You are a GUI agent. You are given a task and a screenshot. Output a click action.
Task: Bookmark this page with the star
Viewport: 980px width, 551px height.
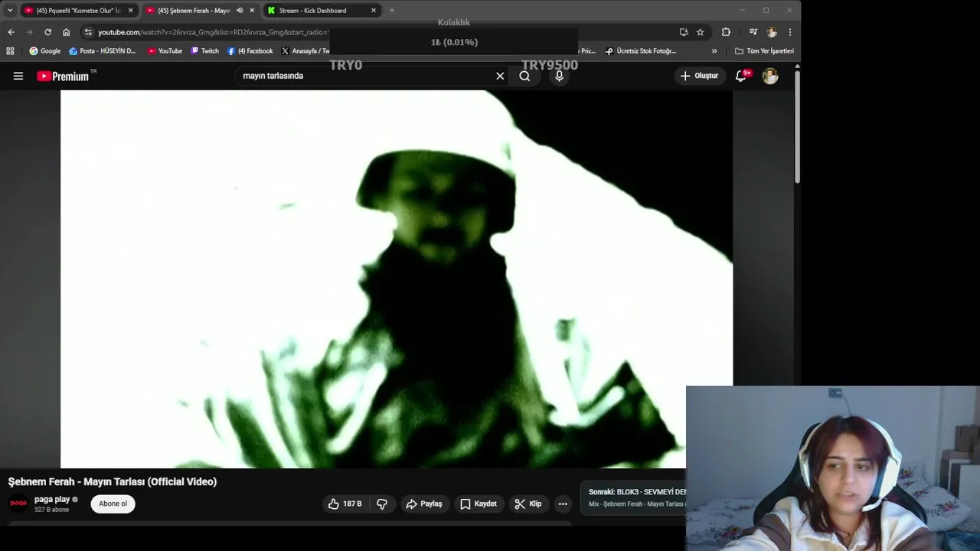700,32
